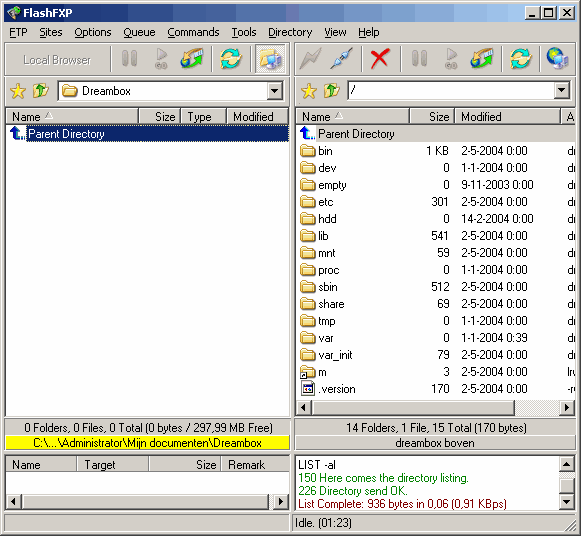This screenshot has height=536, width=581.
Task: Click the right pane Pause icon
Action: [x=419, y=59]
